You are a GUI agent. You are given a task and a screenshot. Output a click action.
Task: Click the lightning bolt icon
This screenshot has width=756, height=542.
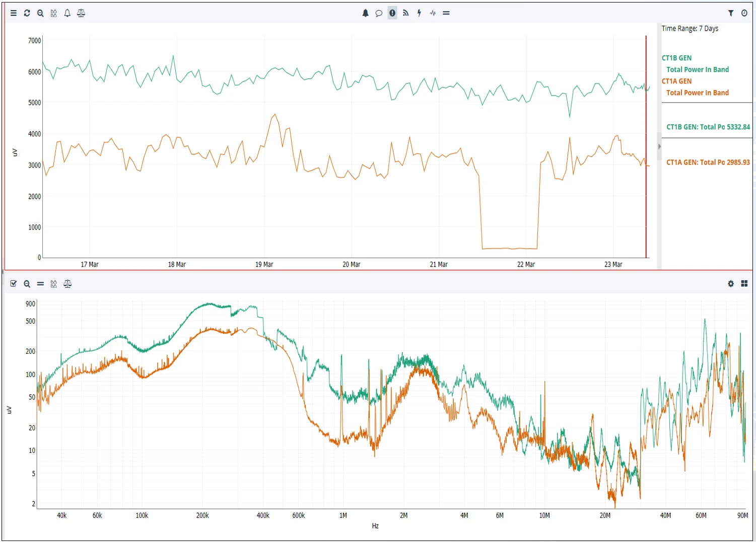tap(419, 13)
